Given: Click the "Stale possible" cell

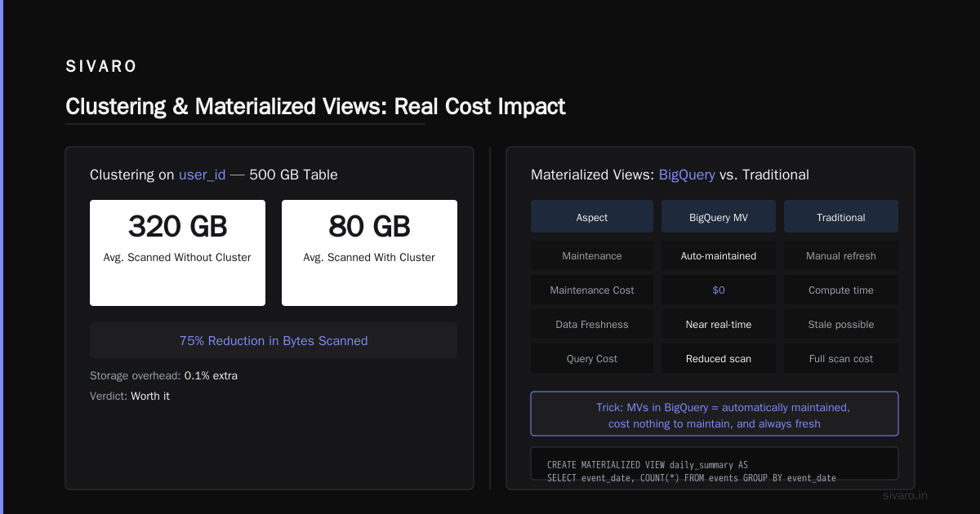Looking at the screenshot, I should tap(841, 324).
